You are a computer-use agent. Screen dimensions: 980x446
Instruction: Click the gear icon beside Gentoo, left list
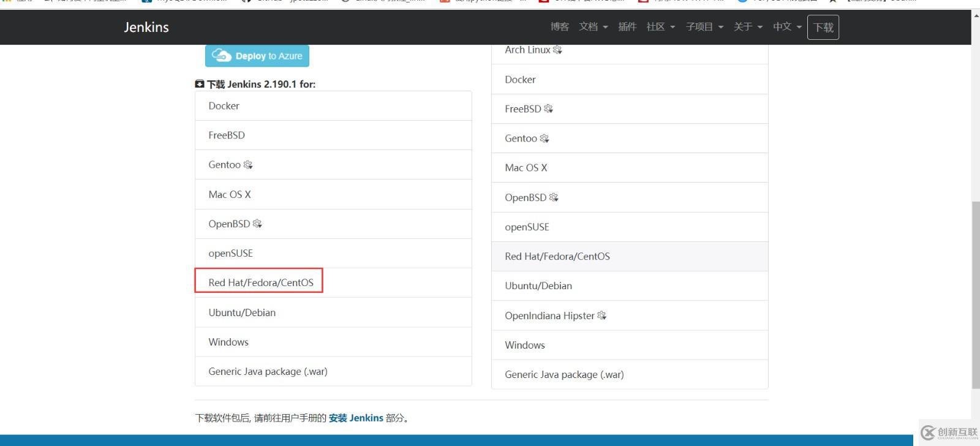pyautogui.click(x=248, y=165)
